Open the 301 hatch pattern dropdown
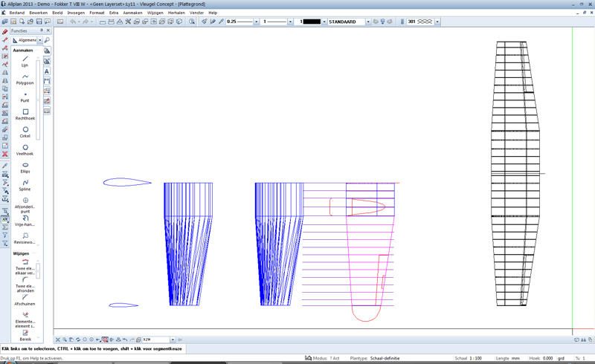 pyautogui.click(x=437, y=22)
